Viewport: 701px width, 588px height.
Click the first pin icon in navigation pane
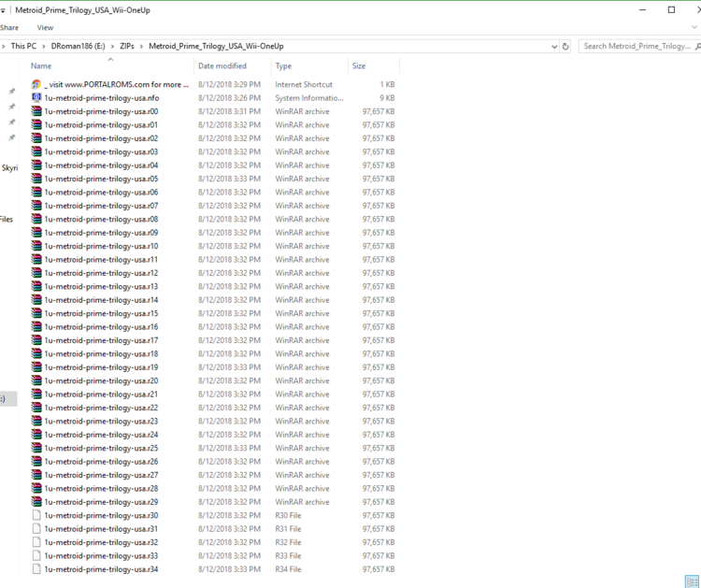[x=12, y=92]
